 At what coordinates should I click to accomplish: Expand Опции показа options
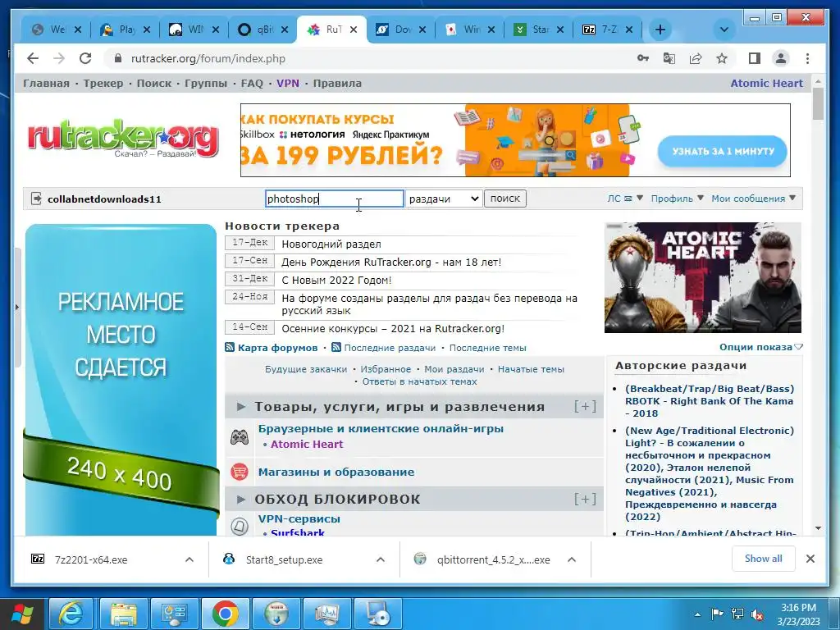pyautogui.click(x=760, y=347)
